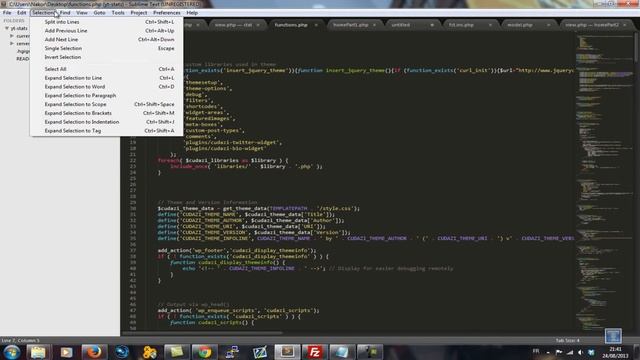Image resolution: width=640 pixels, height=360 pixels.
Task: Close the model.php tab
Action: click(x=549, y=25)
